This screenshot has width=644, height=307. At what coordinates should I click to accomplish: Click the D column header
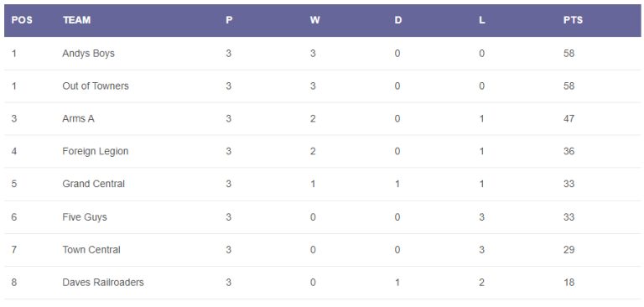pyautogui.click(x=398, y=20)
